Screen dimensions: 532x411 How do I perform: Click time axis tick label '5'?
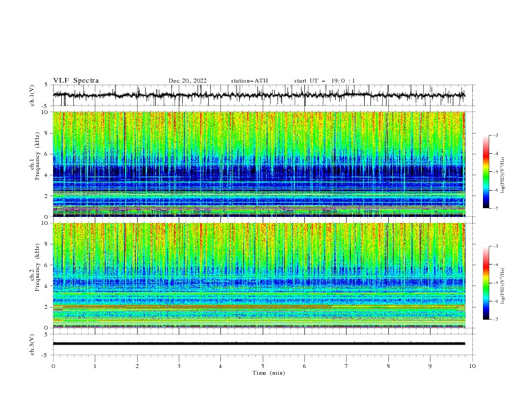pos(263,366)
